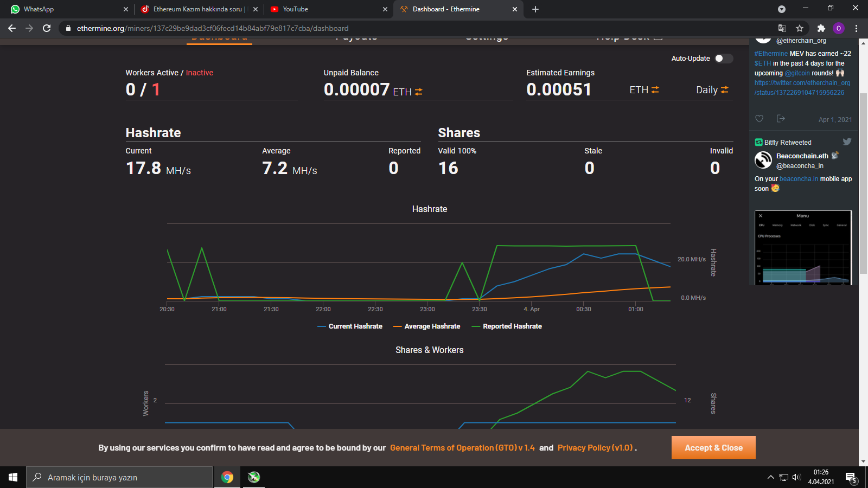Viewport: 868px width, 488px height.
Task: Open the Apr 1, 2021 tweet date
Action: pyautogui.click(x=835, y=120)
